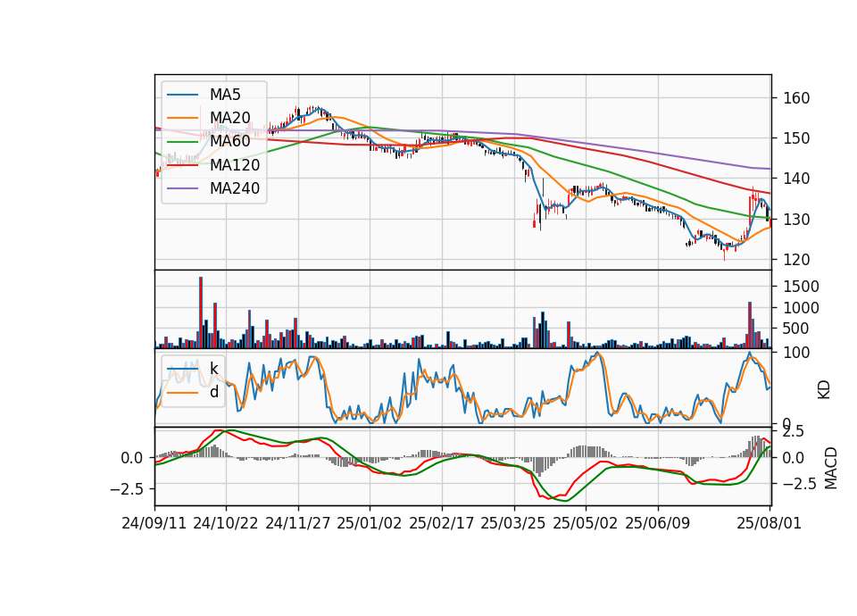
Task: Click the MA20 legend label
Action: point(229,118)
